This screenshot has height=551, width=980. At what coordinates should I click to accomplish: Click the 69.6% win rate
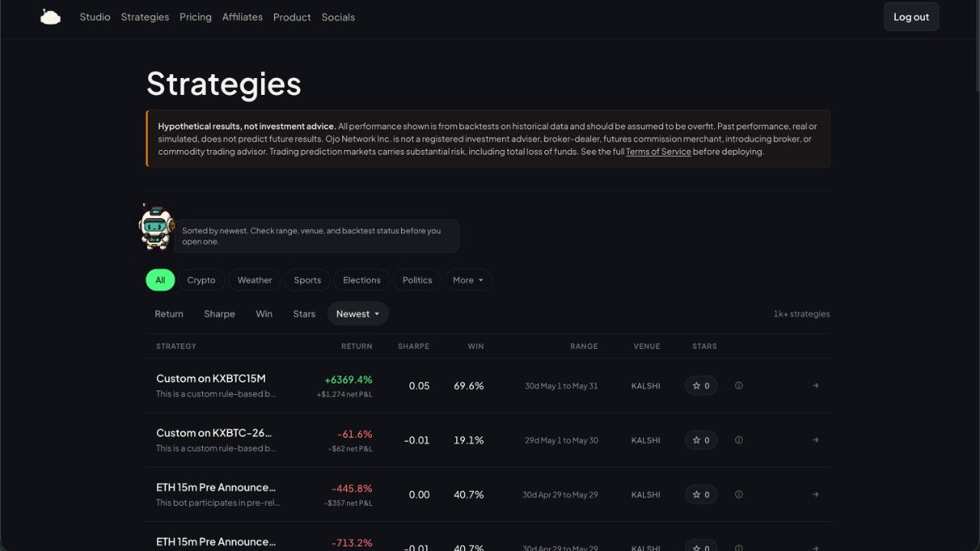[469, 386]
